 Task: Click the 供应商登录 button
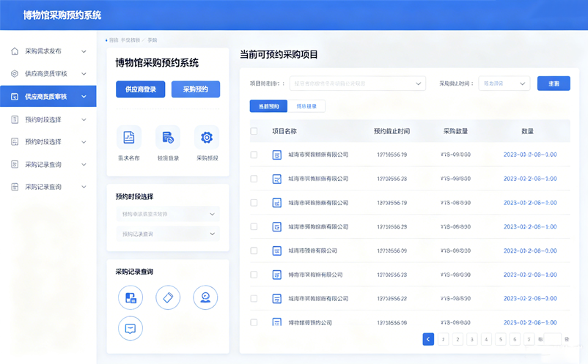(x=141, y=89)
